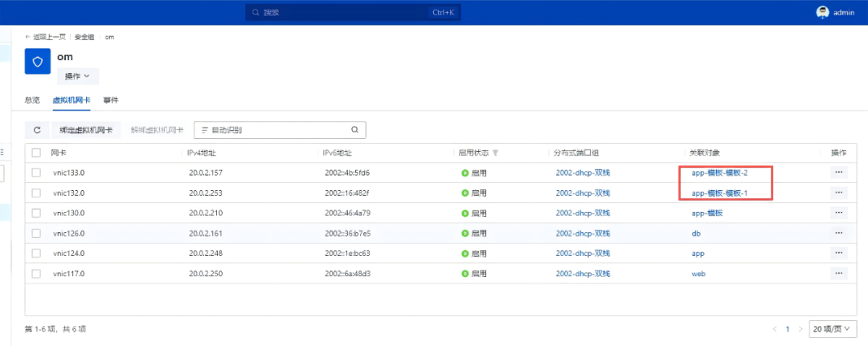Click the search magnifier in filter box
The width and height of the screenshot is (868, 346).
355,130
